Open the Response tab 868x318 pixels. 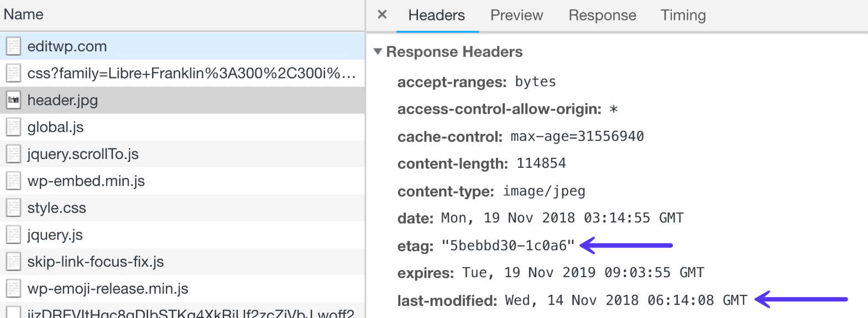point(602,15)
